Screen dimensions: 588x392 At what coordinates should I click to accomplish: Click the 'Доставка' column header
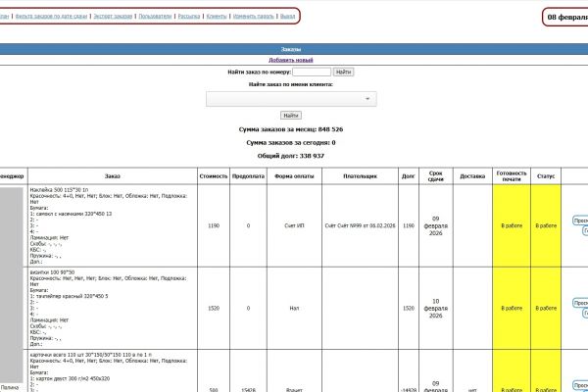(472, 176)
